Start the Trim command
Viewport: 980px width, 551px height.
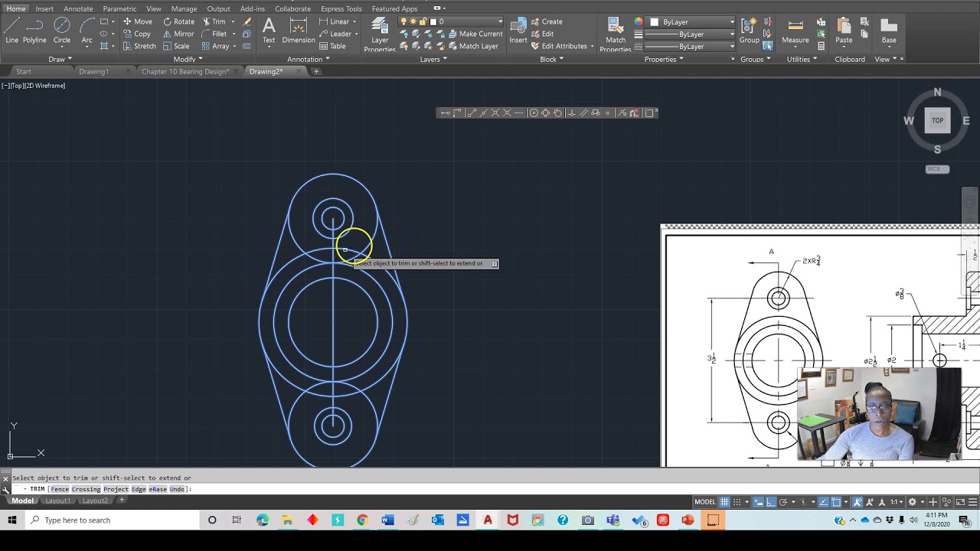[214, 21]
